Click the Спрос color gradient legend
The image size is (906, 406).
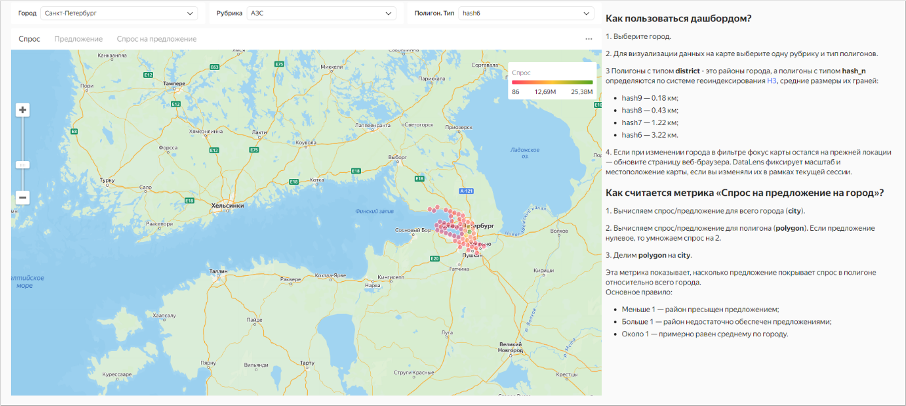coord(551,82)
